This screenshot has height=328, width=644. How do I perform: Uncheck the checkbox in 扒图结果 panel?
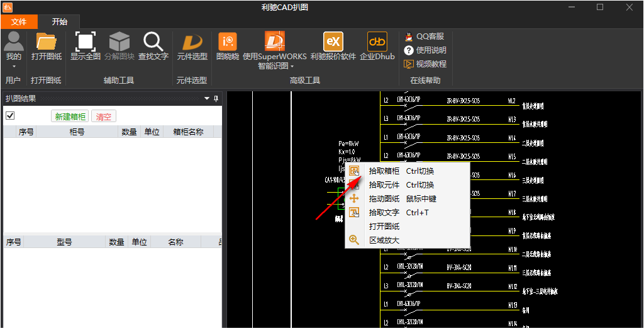click(x=10, y=116)
